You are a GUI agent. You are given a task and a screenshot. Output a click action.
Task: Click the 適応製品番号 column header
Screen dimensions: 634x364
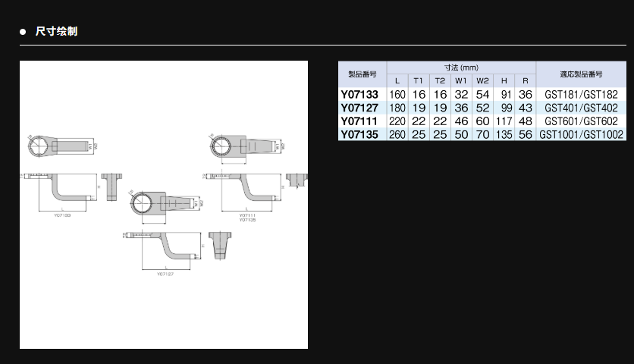tap(581, 74)
